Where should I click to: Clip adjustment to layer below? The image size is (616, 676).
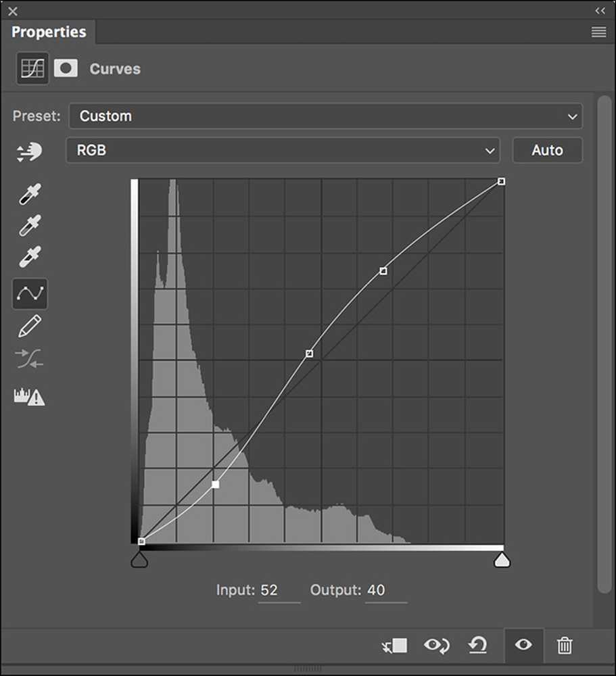pyautogui.click(x=394, y=646)
